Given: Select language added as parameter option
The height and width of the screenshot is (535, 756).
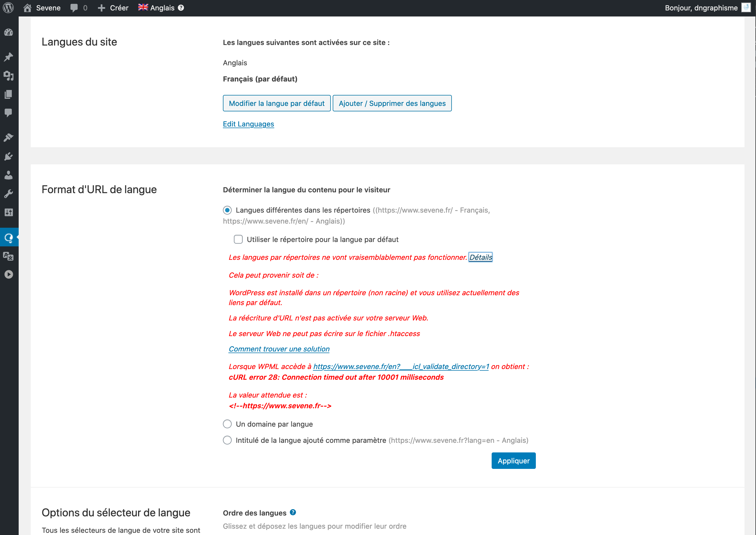Looking at the screenshot, I should coord(227,440).
